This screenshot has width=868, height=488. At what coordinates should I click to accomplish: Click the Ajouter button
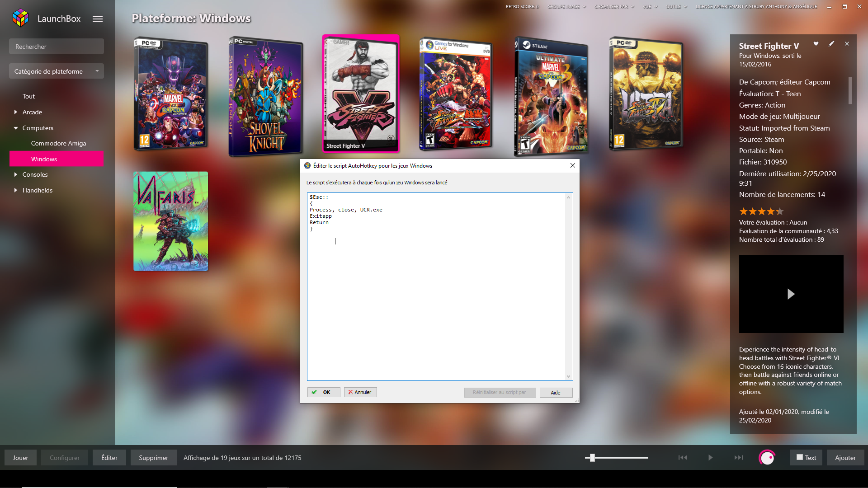point(845,458)
